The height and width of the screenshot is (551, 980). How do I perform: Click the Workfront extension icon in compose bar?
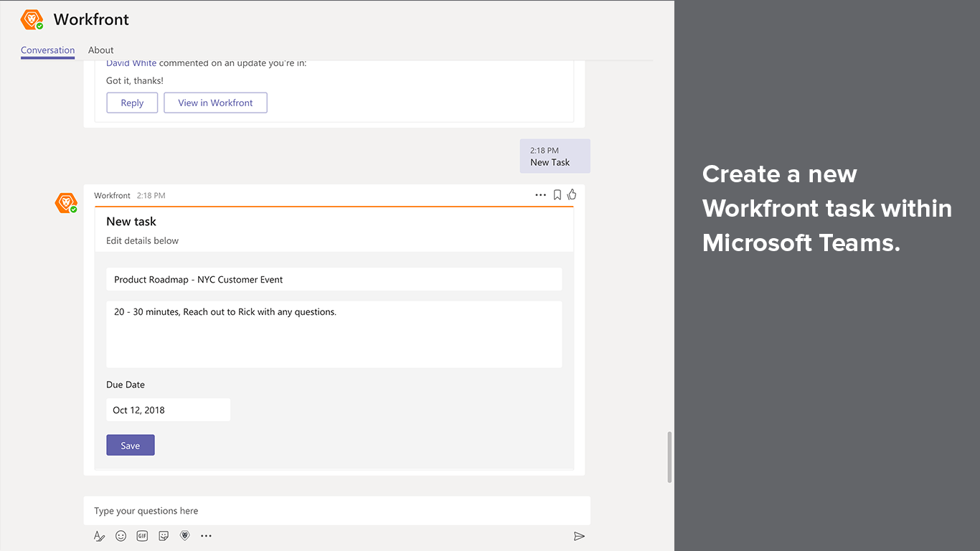click(185, 536)
